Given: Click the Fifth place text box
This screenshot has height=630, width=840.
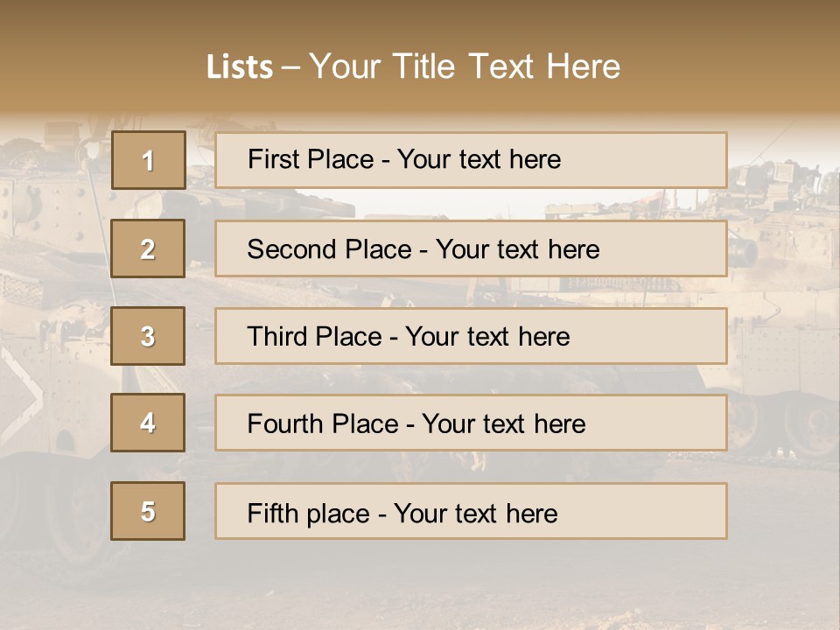Looking at the screenshot, I should tap(471, 511).
